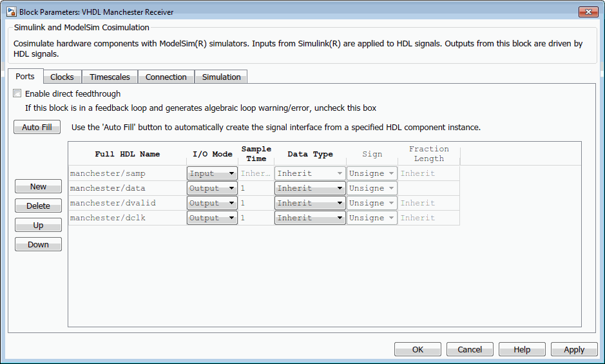
Task: Open the Timescales tab
Action: tap(110, 77)
